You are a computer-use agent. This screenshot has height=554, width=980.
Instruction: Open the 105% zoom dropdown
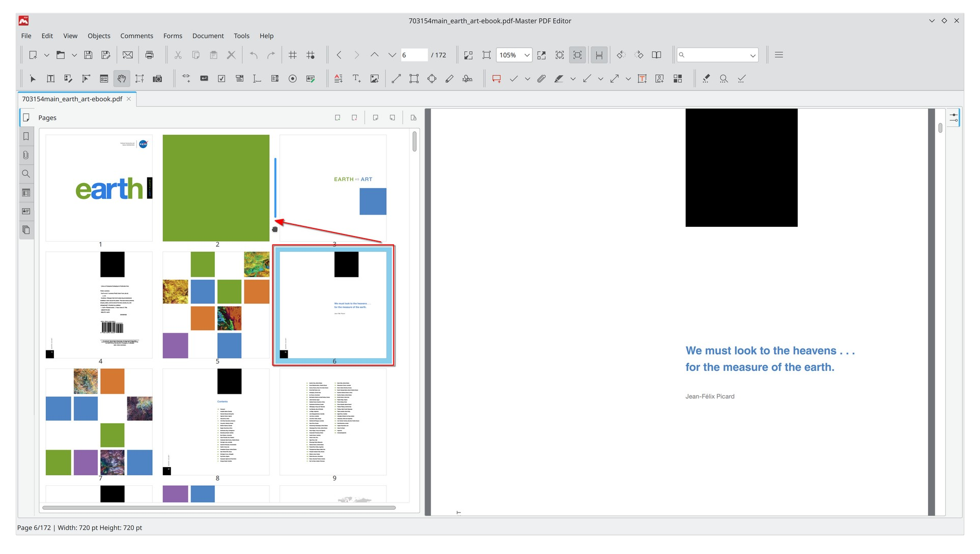[x=527, y=55]
